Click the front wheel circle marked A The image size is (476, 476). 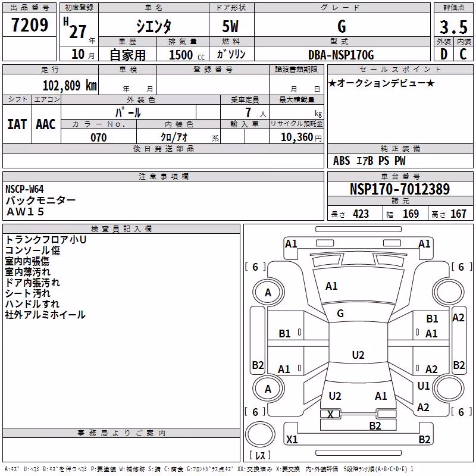[268, 292]
